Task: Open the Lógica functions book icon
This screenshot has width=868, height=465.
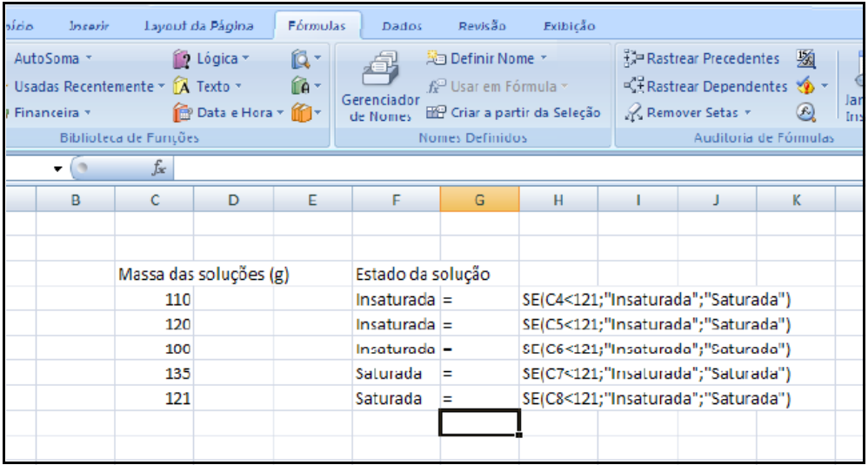Action: click(x=182, y=59)
